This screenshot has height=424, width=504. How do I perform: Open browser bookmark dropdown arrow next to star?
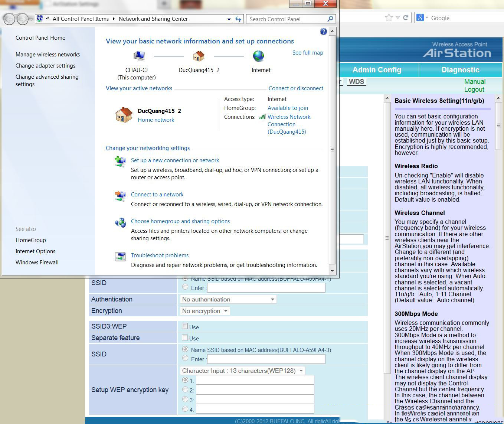coord(397,17)
